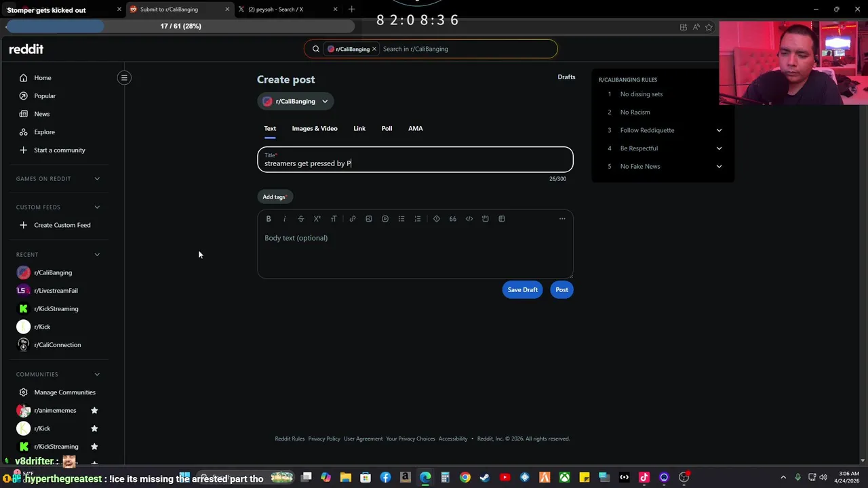868x488 pixels.
Task: Open more editor options ellipsis
Action: click(x=562, y=219)
